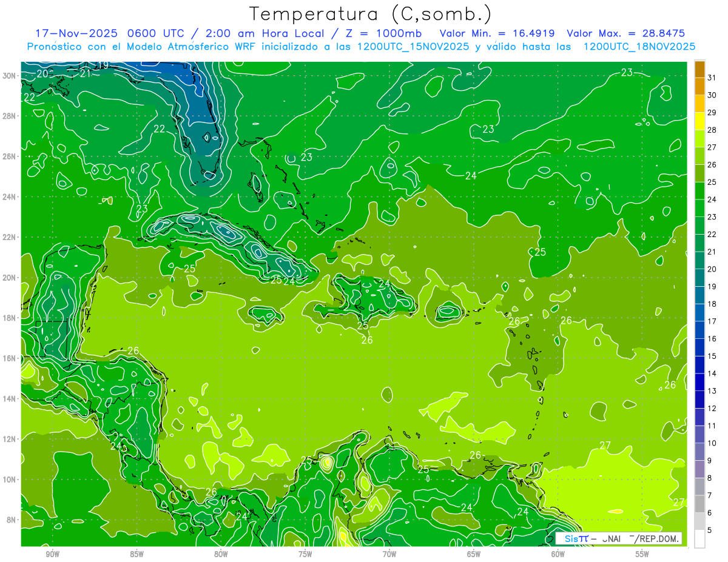Click the '70W' longitude axis label
Viewport: 728px width, 562px height.
pos(389,554)
